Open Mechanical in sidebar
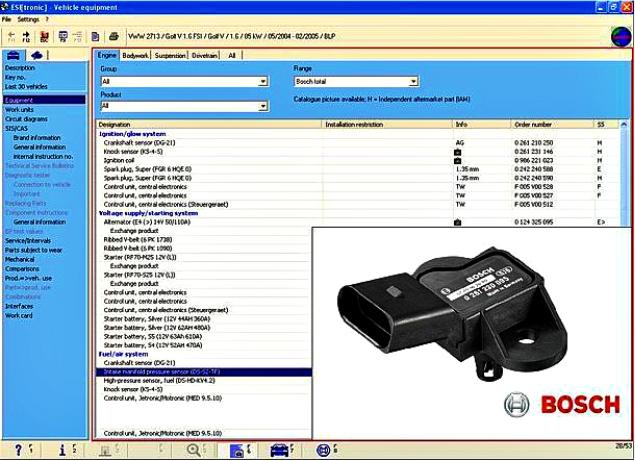 pos(19,260)
